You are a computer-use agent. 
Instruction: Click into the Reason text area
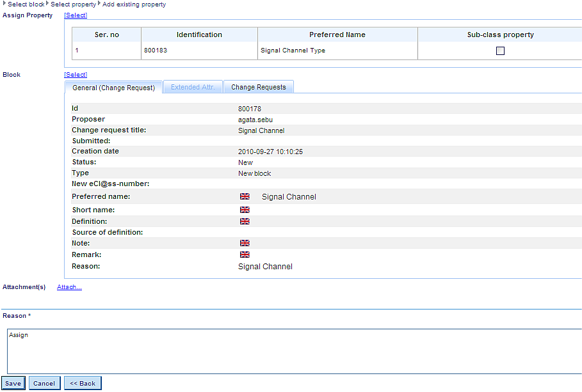[x=295, y=352]
